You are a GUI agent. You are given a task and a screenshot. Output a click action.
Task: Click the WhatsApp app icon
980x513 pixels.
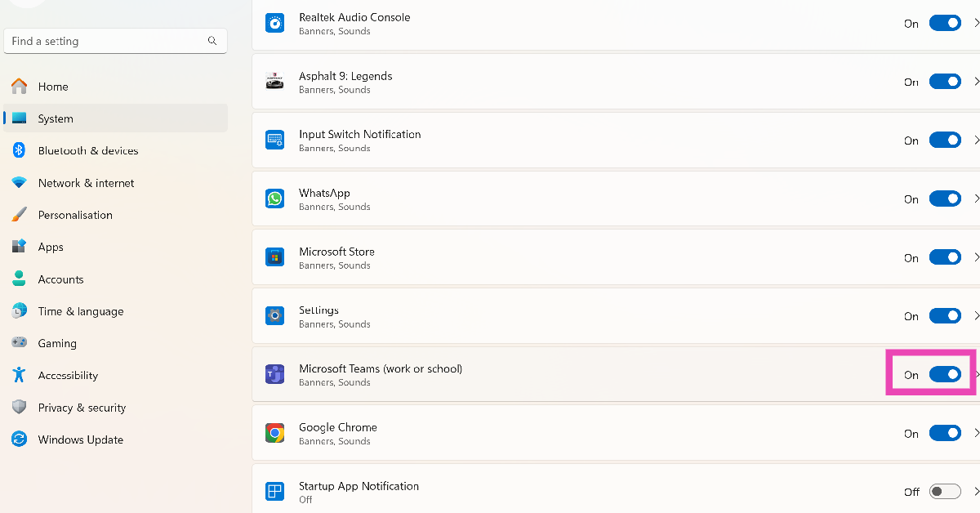click(274, 199)
